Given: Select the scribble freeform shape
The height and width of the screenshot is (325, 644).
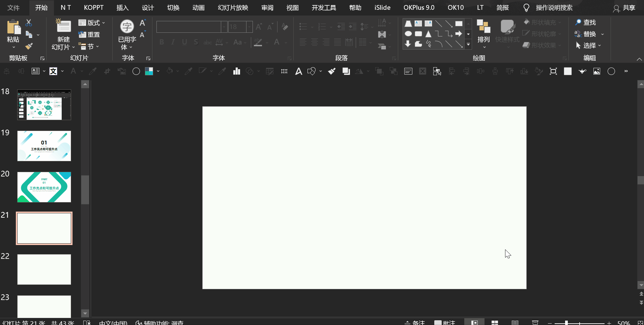Looking at the screenshot, I should point(428,44).
